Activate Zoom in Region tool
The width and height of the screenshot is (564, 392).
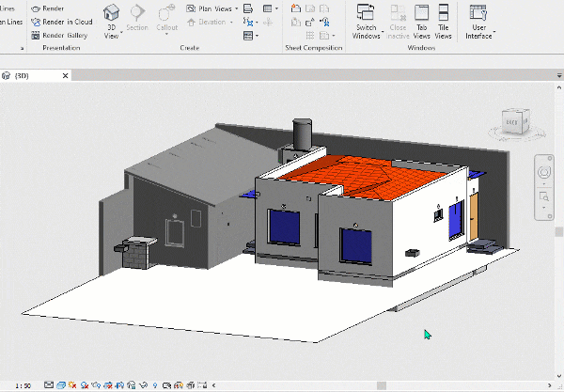544,196
